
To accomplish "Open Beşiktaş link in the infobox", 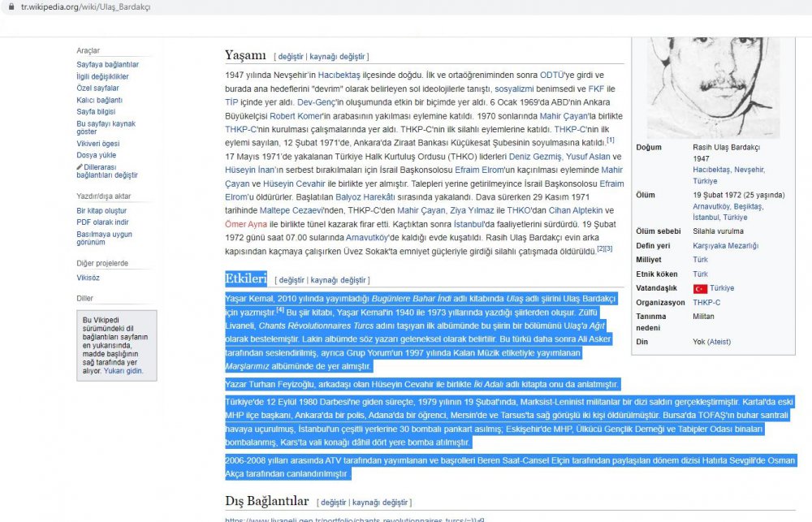I will (748, 206).
